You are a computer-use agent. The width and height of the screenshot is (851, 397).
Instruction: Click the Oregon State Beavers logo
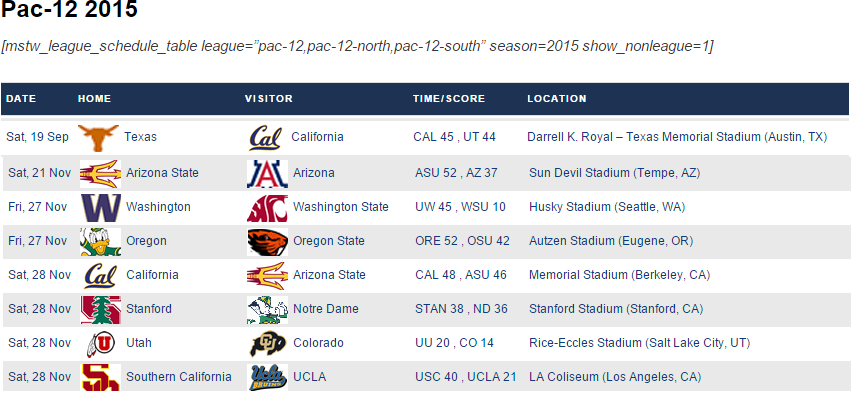(268, 242)
